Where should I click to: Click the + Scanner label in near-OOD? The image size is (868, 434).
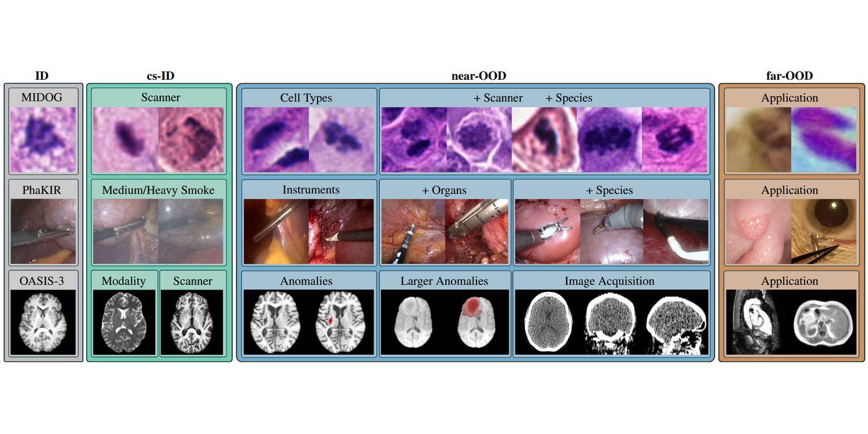(498, 98)
